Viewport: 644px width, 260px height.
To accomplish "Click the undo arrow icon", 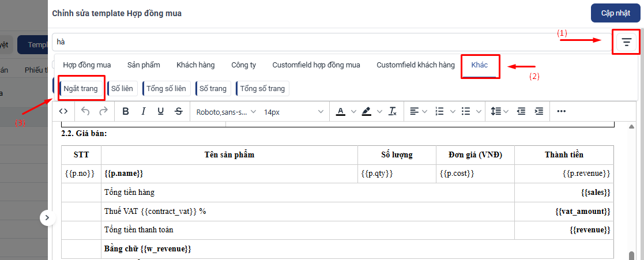I will pyautogui.click(x=85, y=111).
